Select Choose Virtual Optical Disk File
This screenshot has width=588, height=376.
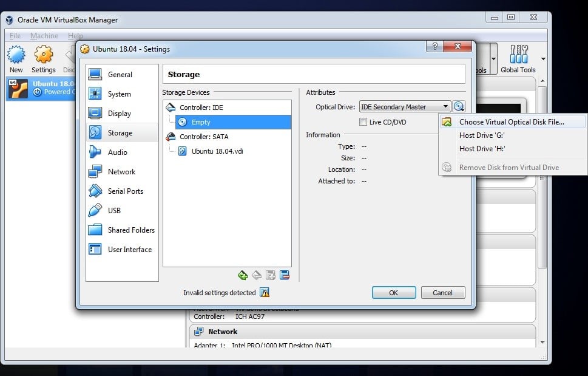tap(511, 121)
